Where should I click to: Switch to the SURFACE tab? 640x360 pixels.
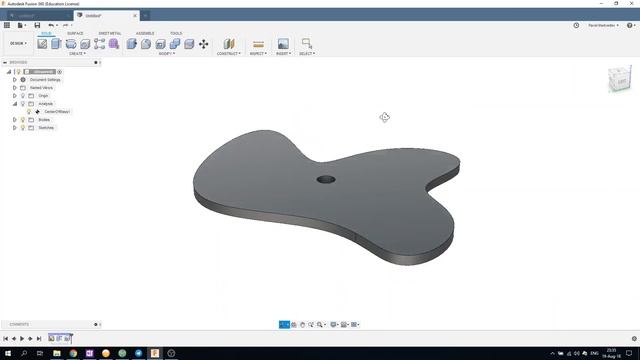point(75,33)
